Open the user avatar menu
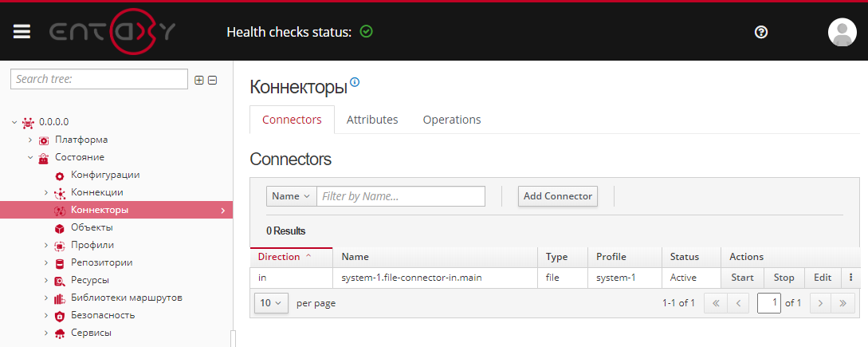Screen dimensions: 868x347 842,32
